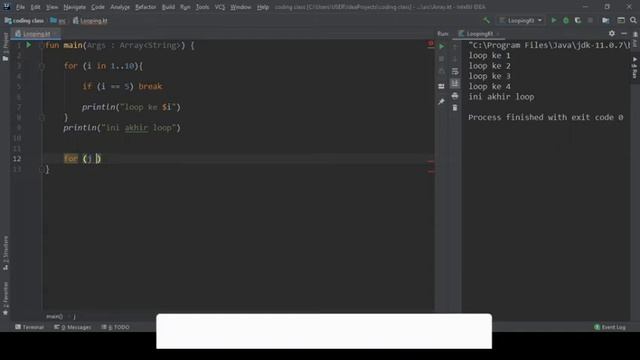
Task: Open the Analyze menu
Action: pyautogui.click(x=120, y=7)
